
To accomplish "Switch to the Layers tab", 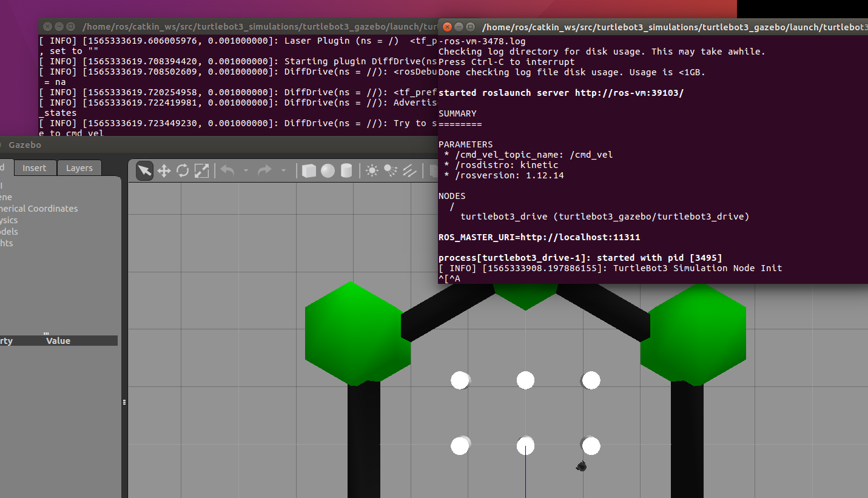I will pos(79,168).
